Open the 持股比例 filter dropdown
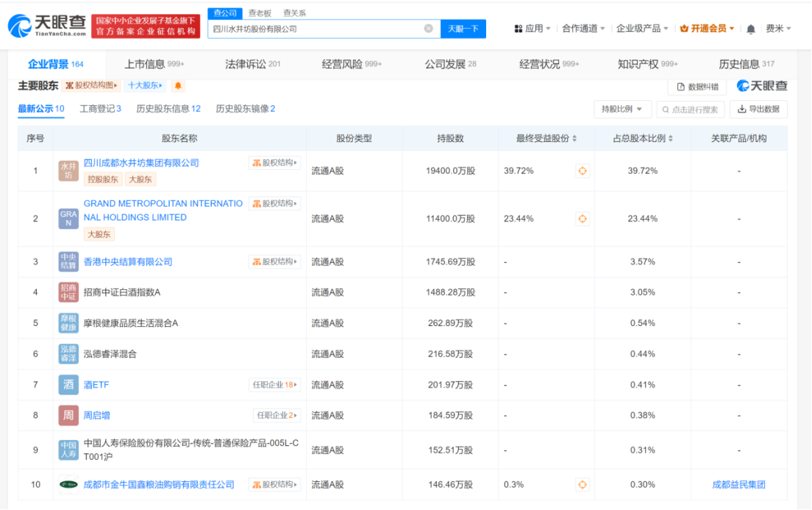This screenshot has height=510, width=812. click(622, 110)
